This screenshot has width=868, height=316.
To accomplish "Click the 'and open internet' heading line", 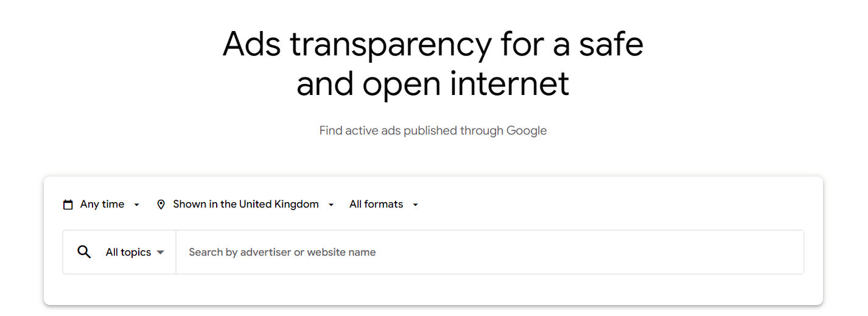I will [x=433, y=84].
